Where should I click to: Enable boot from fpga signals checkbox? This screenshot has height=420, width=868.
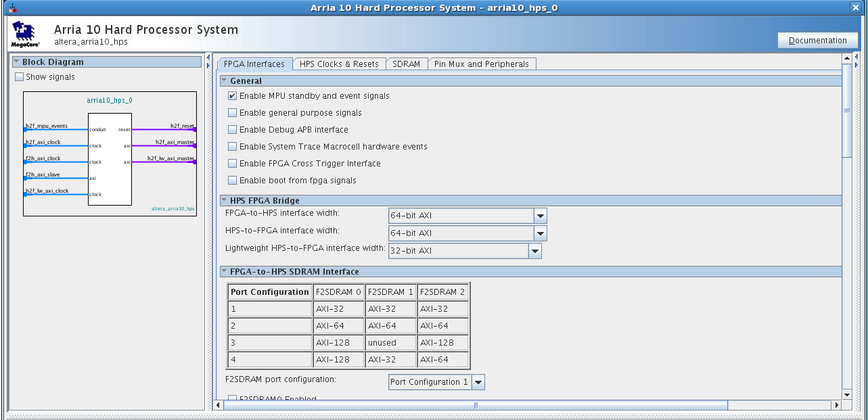click(x=232, y=181)
